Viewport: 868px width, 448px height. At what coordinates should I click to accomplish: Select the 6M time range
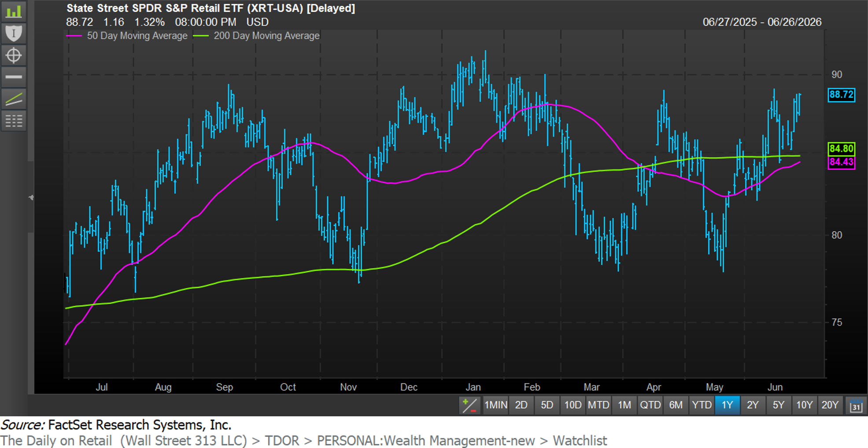676,405
